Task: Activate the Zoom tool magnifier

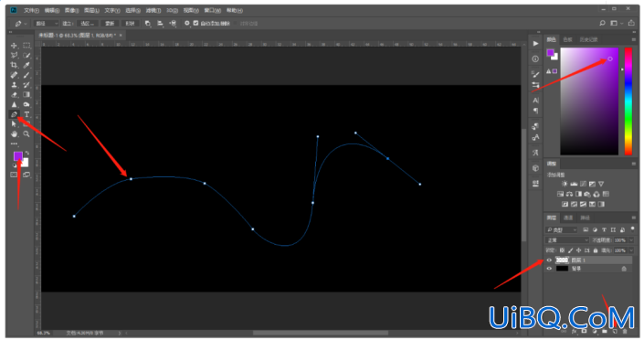Action: (x=26, y=134)
